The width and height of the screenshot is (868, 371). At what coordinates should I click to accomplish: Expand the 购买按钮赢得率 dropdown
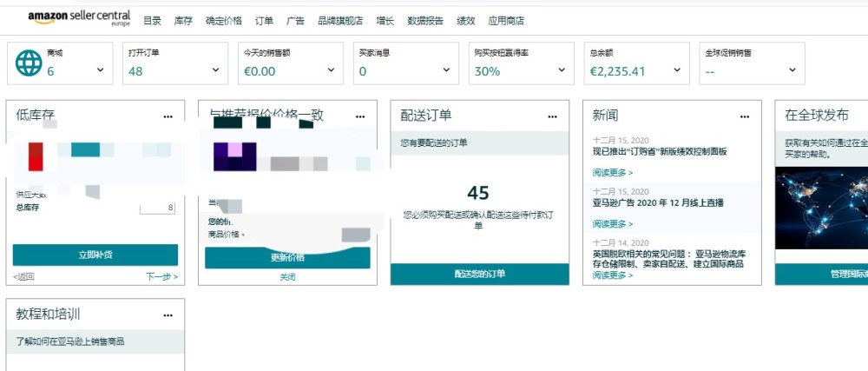[x=562, y=70]
